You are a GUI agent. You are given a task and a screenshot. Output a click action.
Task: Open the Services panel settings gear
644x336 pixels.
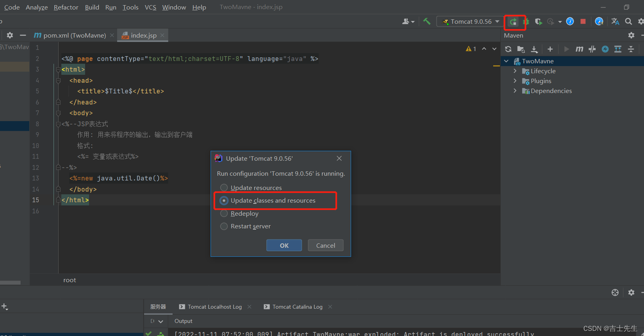click(x=631, y=292)
